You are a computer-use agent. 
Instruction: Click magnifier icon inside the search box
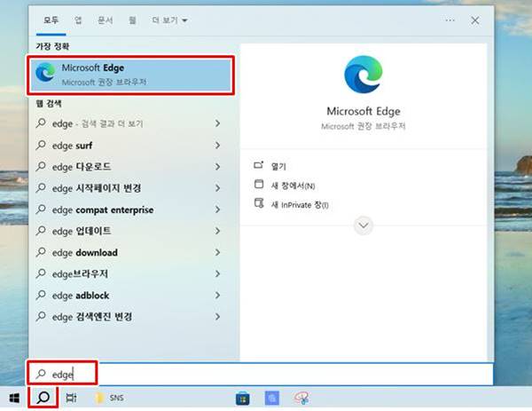[x=41, y=374]
